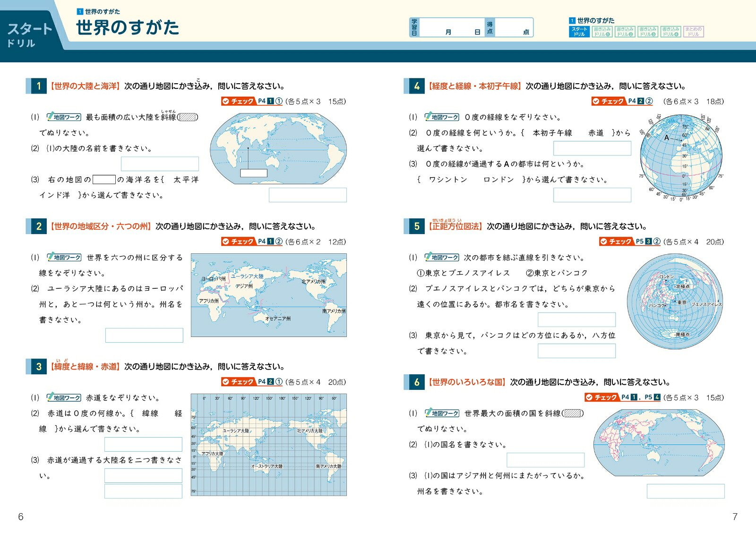Click the ブエノスアイレス label on the azimuthal map
This screenshot has height=534, width=756.
pyautogui.click(x=706, y=304)
